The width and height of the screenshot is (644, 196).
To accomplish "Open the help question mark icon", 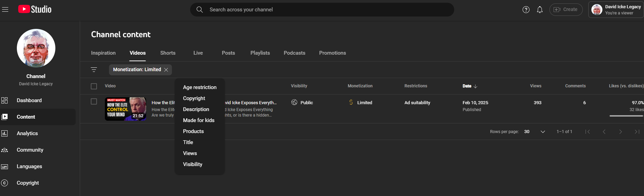I will 526,10.
